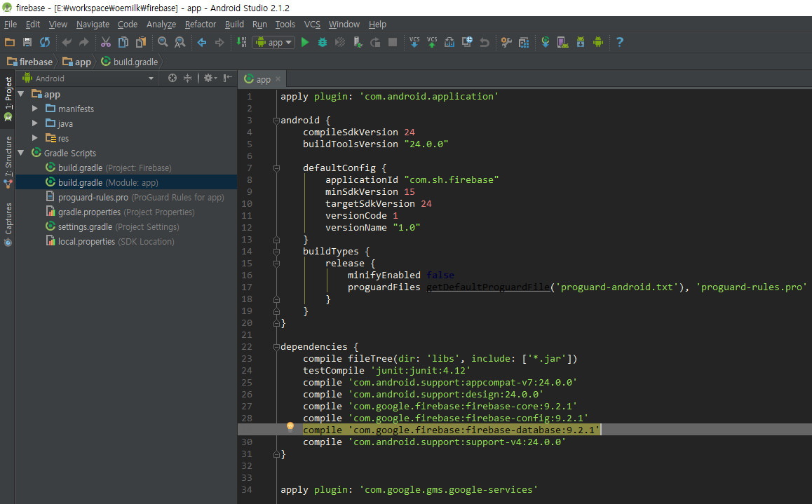The width and height of the screenshot is (812, 504).
Task: Click the Synchronize refresh icon
Action: pyautogui.click(x=45, y=43)
